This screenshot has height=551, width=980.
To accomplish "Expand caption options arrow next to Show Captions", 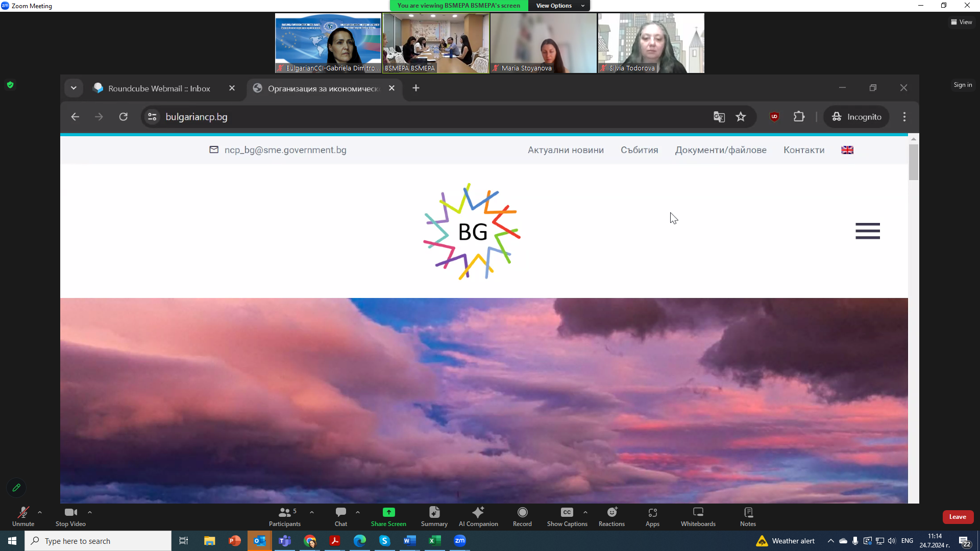I will 585,512.
